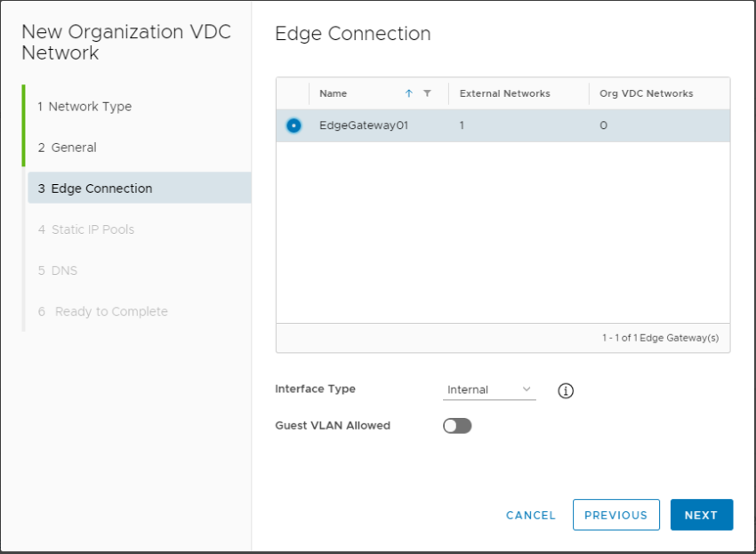Screen dimensions: 756x554
Task: Return to the General step
Action: click(x=70, y=147)
